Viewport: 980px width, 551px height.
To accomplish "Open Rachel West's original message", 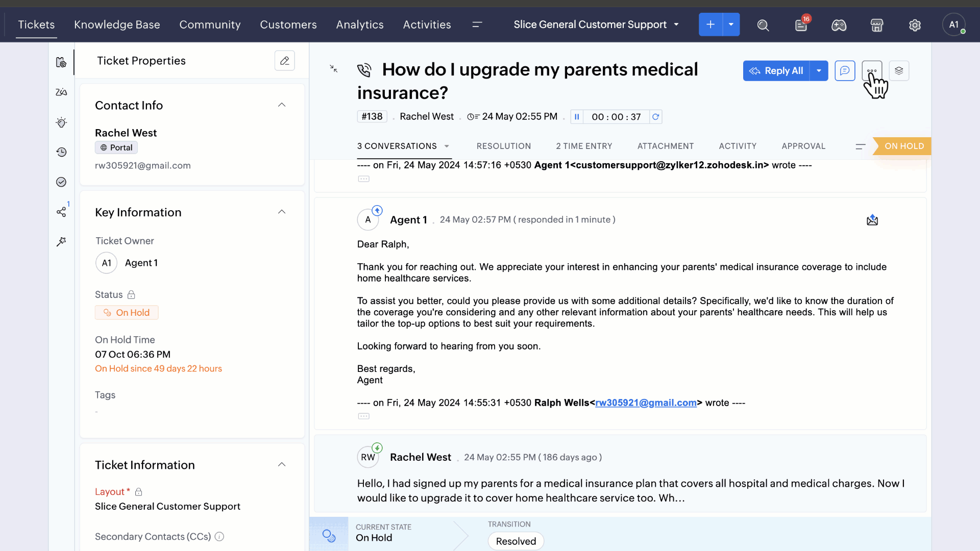I will click(620, 473).
